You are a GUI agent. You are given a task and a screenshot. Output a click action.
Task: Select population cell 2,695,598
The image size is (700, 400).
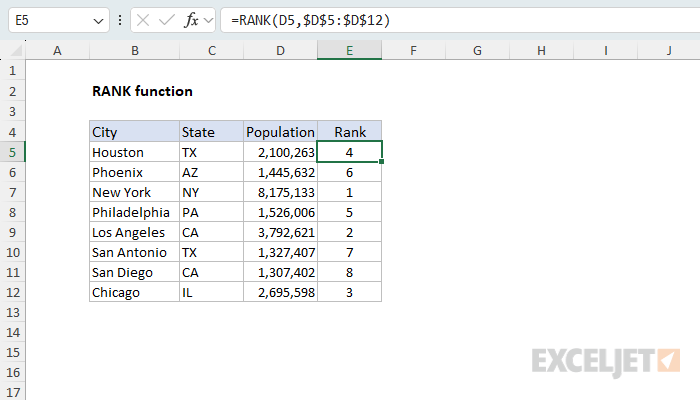point(280,292)
